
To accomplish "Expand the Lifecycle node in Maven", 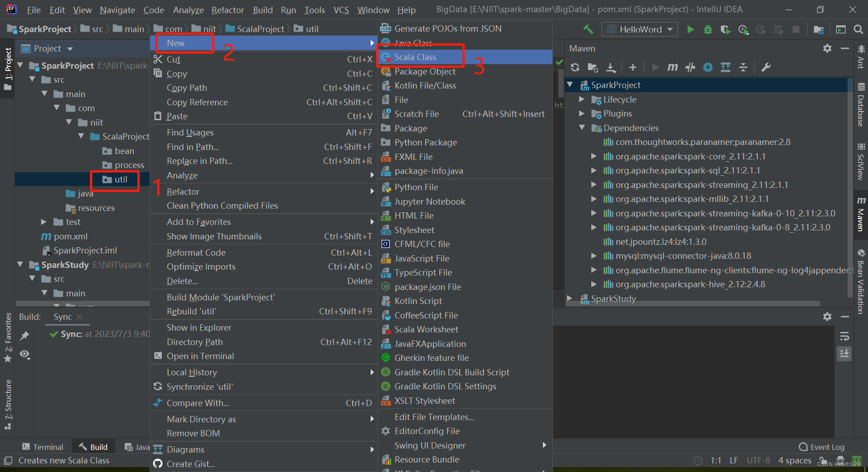I will 582,99.
